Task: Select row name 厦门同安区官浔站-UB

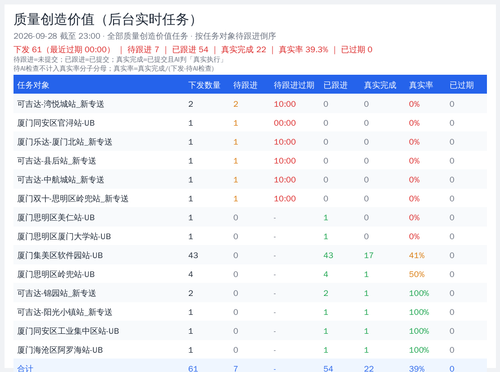Action: (56, 123)
